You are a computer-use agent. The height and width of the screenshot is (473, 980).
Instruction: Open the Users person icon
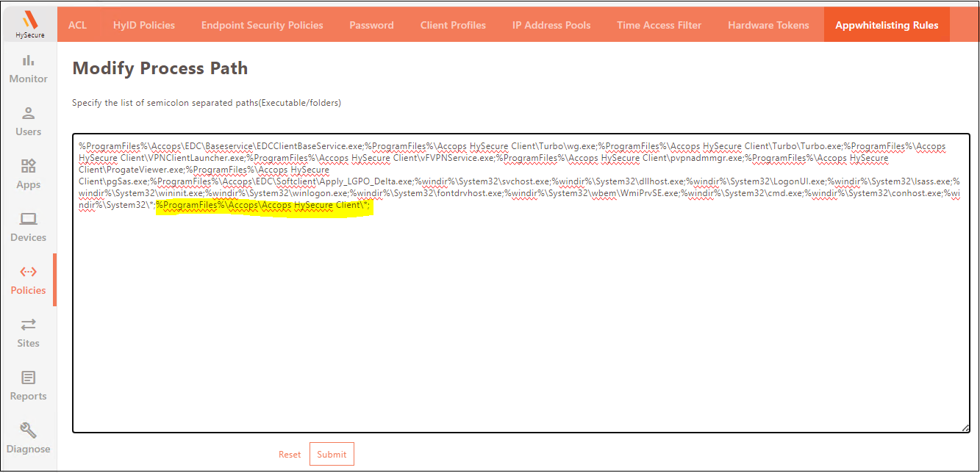point(29,113)
